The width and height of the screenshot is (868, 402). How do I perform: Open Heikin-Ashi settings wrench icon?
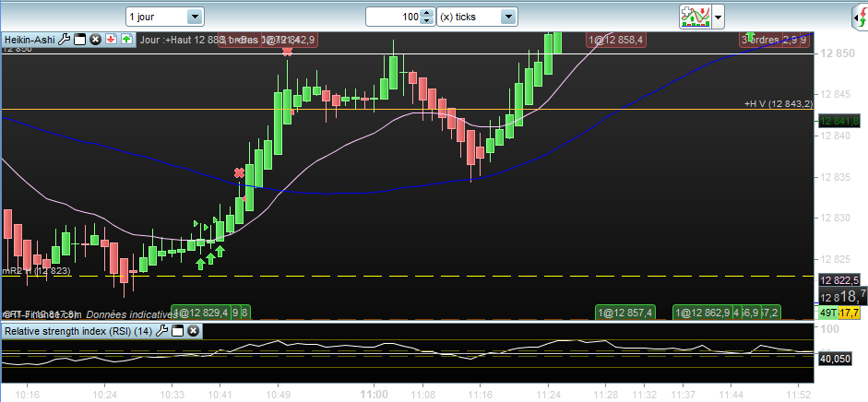[65, 40]
